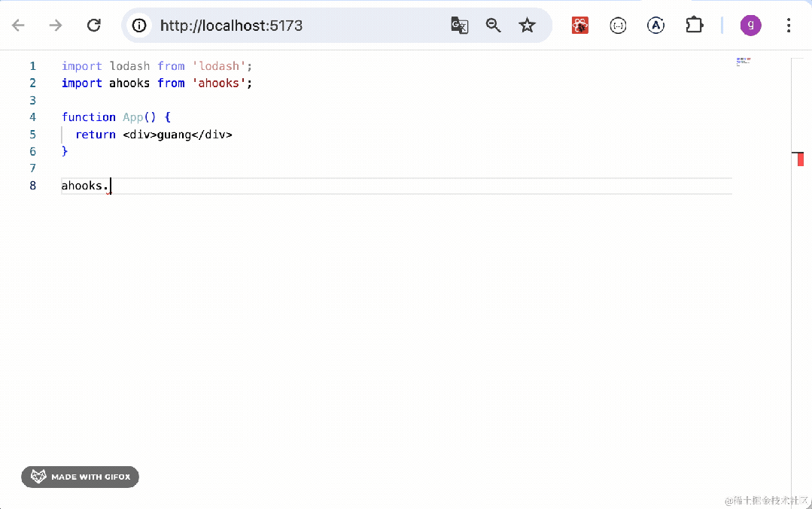Open the purple 'g' profile avatar

pyautogui.click(x=750, y=26)
